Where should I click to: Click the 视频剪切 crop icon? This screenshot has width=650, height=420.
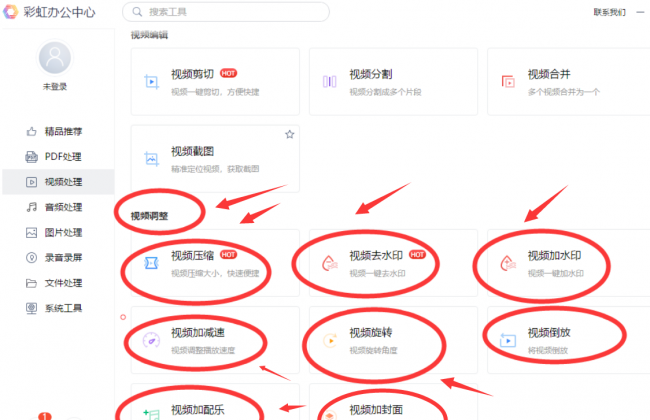point(151,82)
